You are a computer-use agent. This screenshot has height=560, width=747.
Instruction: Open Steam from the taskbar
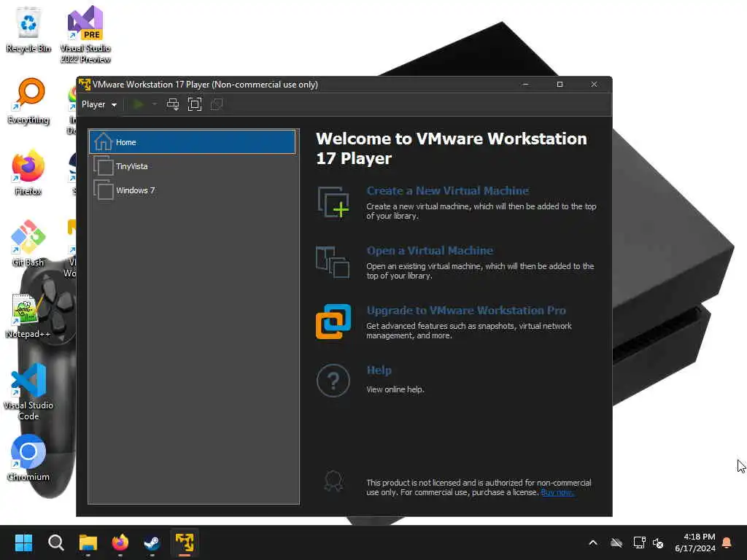[x=152, y=542]
